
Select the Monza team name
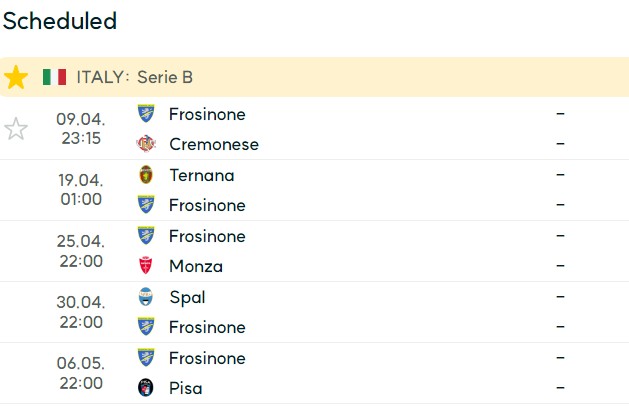(196, 266)
